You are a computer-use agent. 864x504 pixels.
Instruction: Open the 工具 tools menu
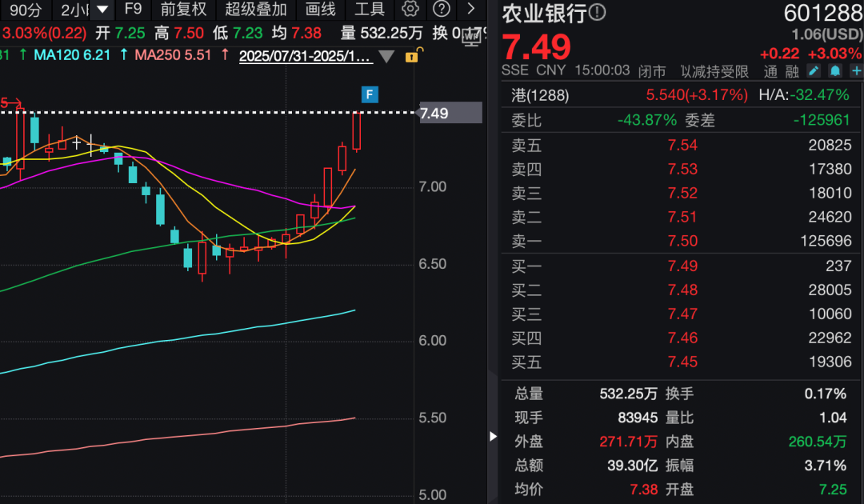pos(369,9)
